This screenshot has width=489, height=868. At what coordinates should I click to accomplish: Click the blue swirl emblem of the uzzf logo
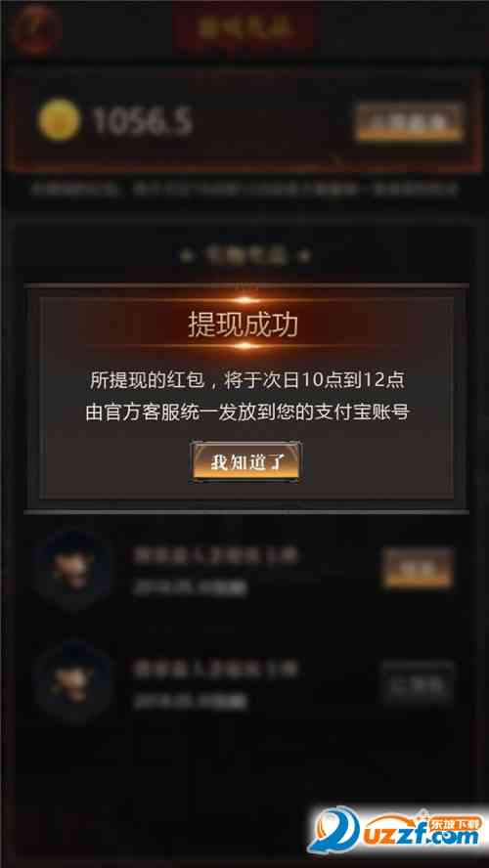point(334,830)
